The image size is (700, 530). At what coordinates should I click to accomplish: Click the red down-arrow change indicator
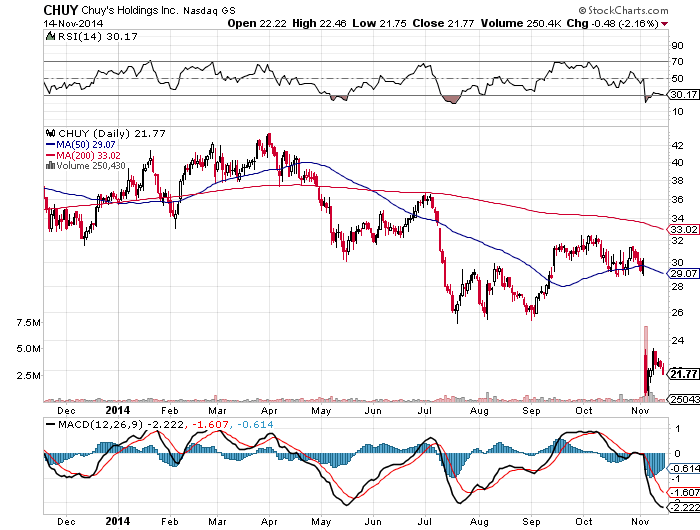tap(665, 24)
